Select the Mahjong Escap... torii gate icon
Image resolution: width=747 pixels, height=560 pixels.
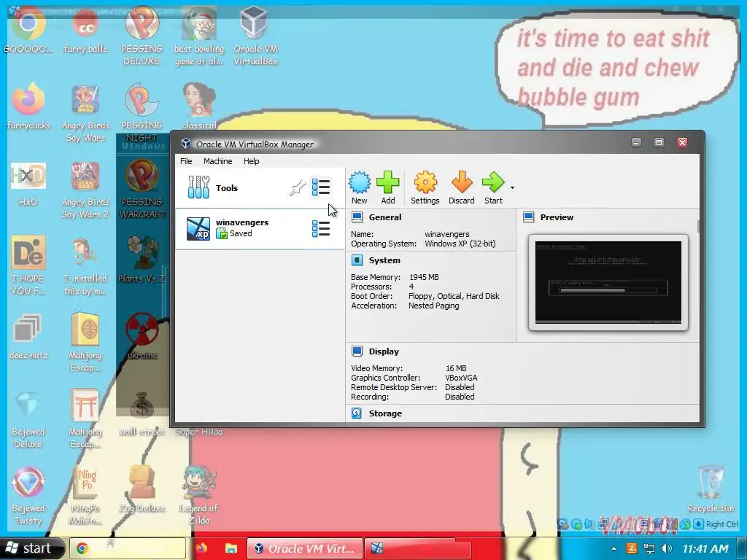point(85,419)
